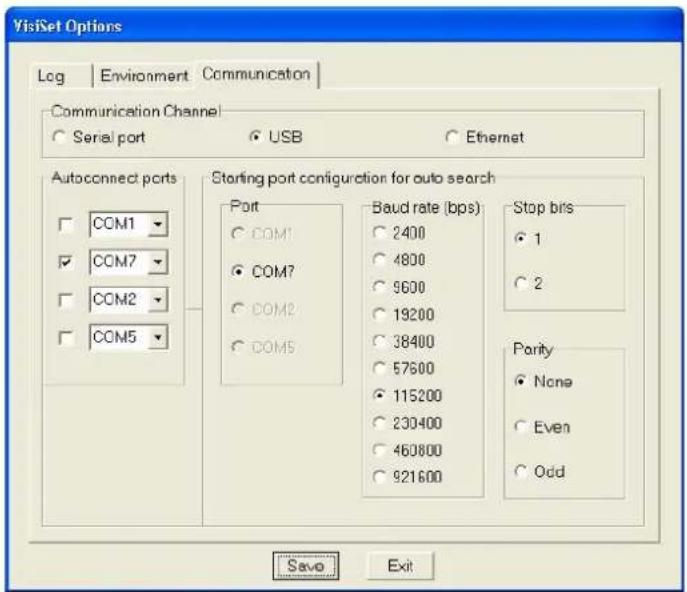Expand the COM2 port dropdown
The image size is (687, 592).
pos(158,300)
